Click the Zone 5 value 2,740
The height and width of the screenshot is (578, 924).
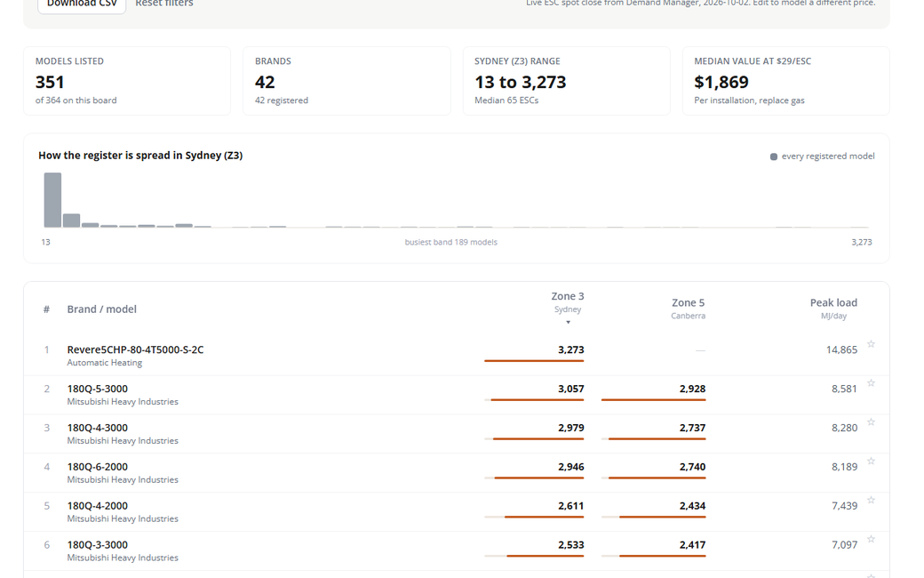692,467
